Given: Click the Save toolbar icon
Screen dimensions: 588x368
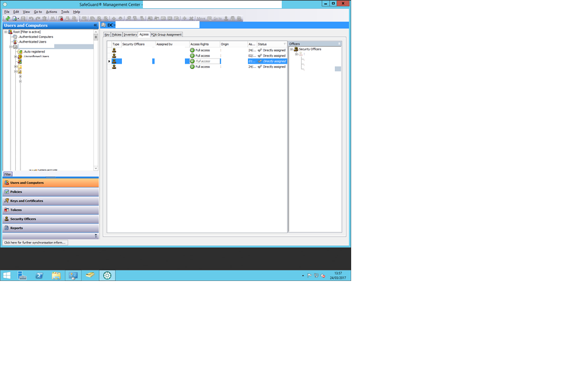Looking at the screenshot, I should (x=23, y=18).
